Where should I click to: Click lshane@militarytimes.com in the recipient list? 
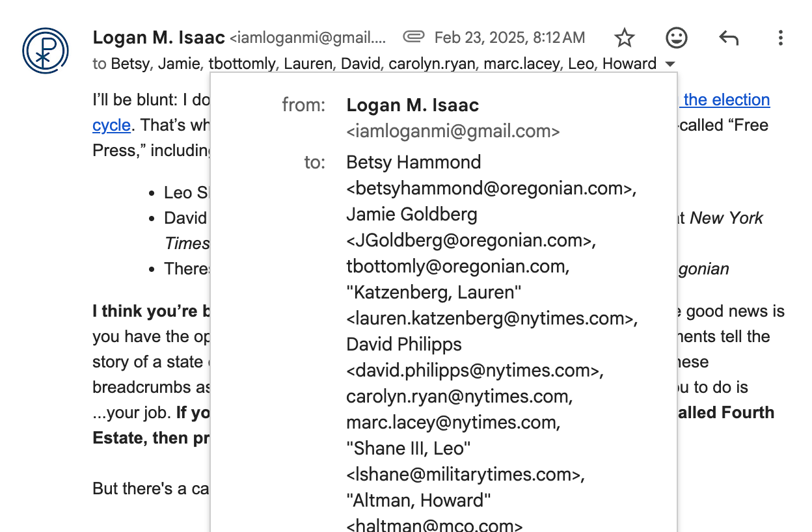click(x=465, y=475)
